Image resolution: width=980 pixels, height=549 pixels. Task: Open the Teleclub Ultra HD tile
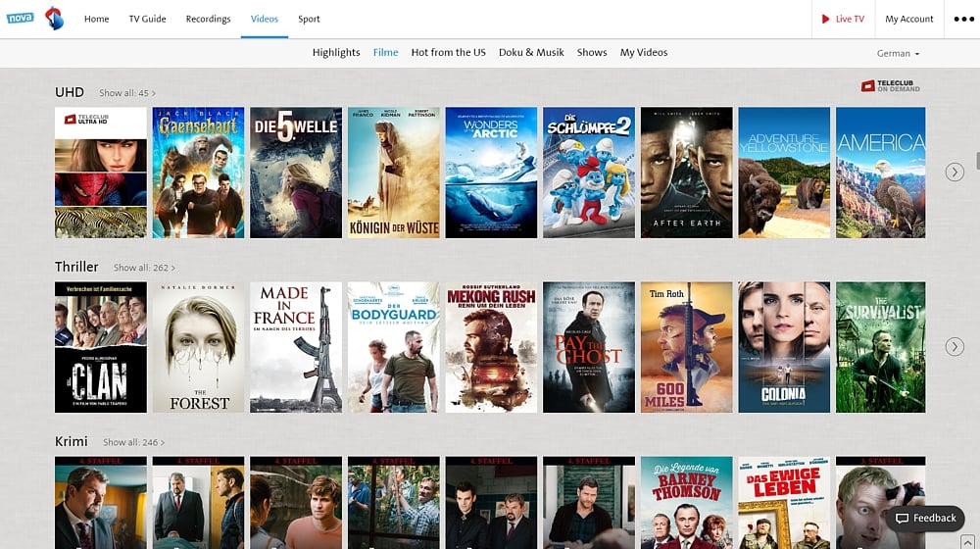[101, 173]
